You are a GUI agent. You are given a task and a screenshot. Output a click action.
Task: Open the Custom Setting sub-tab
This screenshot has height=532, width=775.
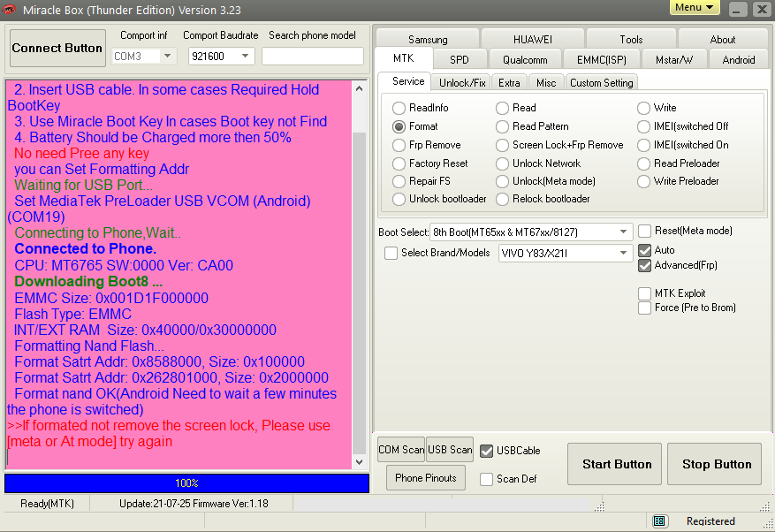602,82
